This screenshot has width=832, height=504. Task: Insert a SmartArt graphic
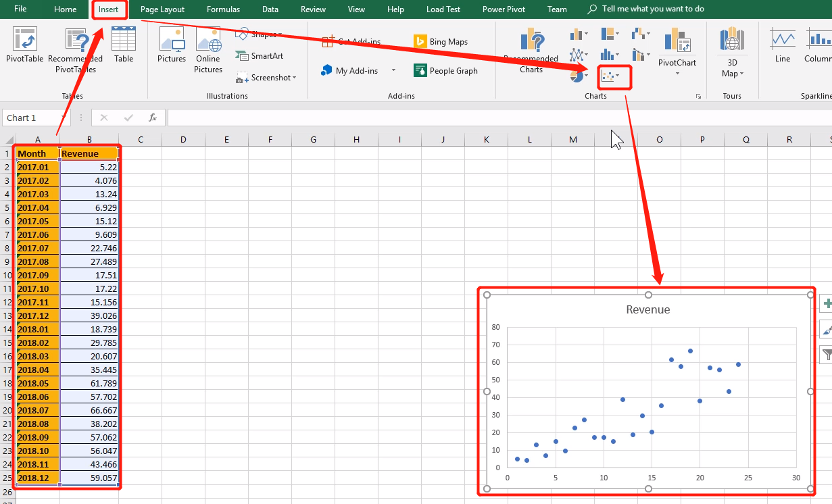(260, 56)
